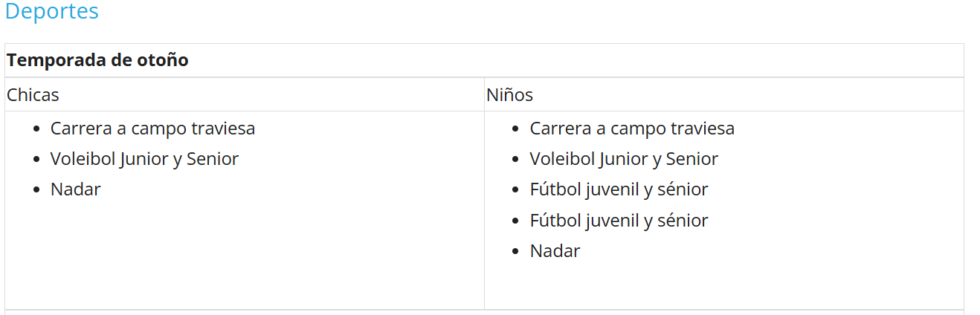Click the bullet beside Nadar under Chicas

[37, 190]
